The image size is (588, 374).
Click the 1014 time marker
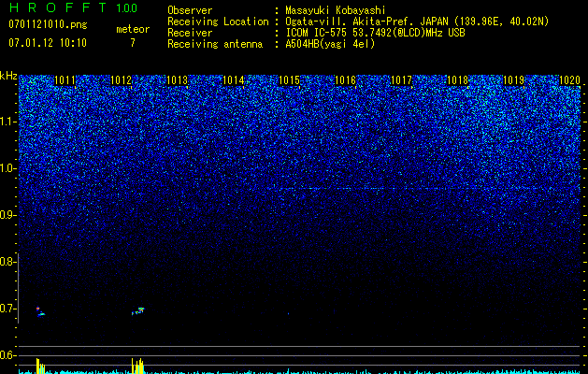tap(233, 80)
